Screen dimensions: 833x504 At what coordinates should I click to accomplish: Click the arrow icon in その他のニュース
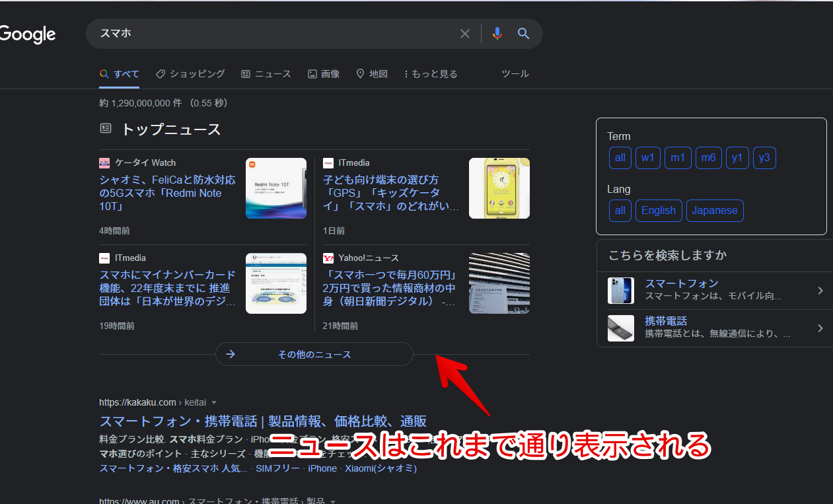click(x=231, y=354)
